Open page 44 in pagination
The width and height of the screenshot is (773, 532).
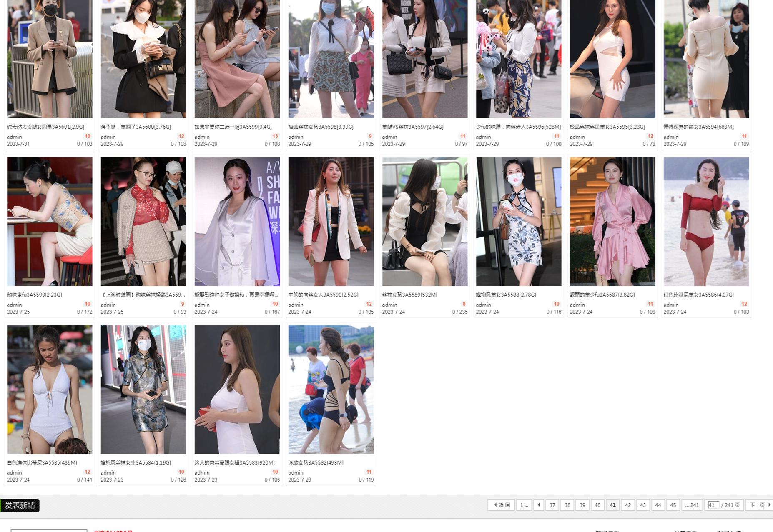point(658,505)
